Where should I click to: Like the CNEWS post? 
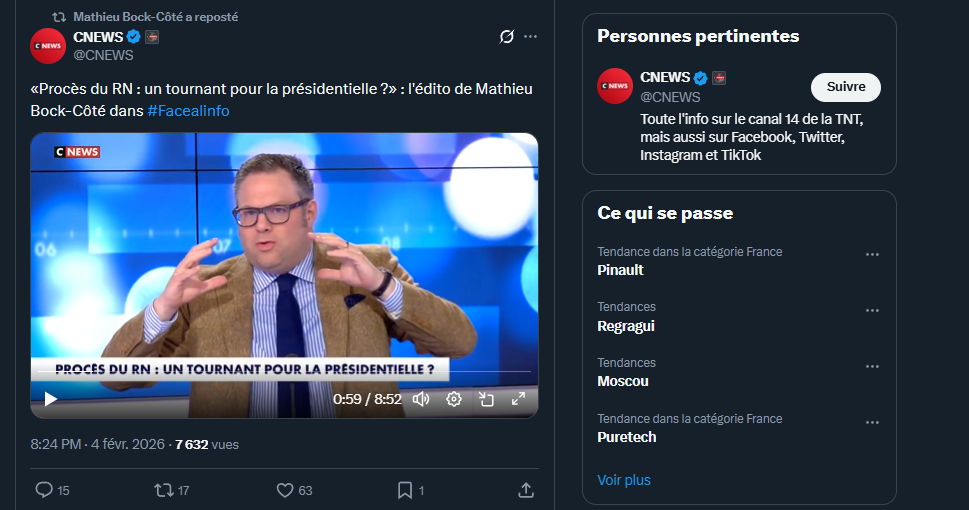pyautogui.click(x=285, y=490)
